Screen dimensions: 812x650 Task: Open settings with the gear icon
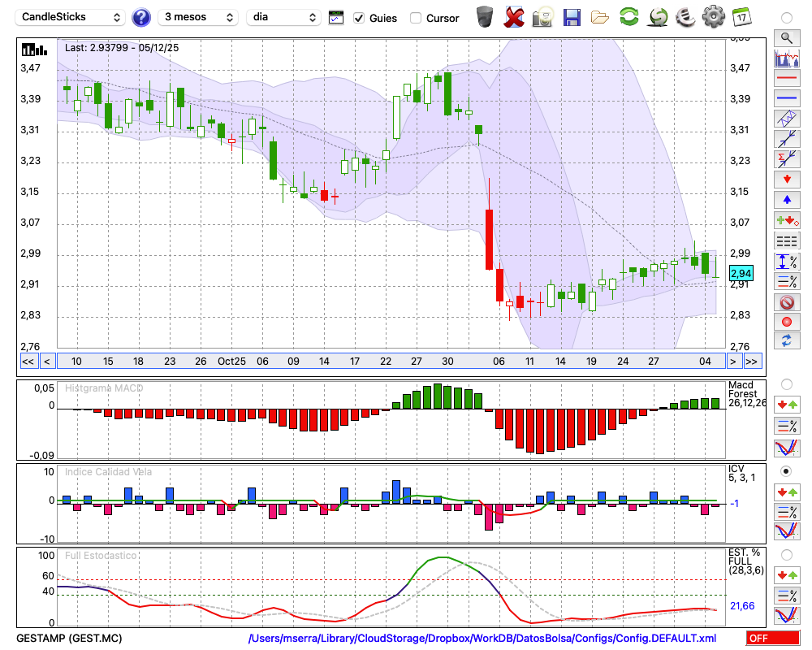pos(714,17)
